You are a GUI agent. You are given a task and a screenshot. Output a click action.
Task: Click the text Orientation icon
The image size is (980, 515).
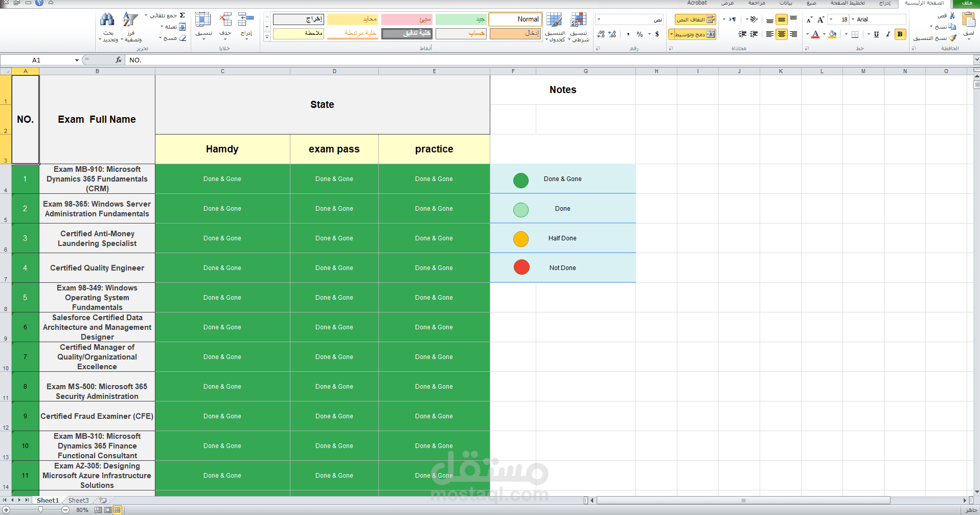click(754, 19)
